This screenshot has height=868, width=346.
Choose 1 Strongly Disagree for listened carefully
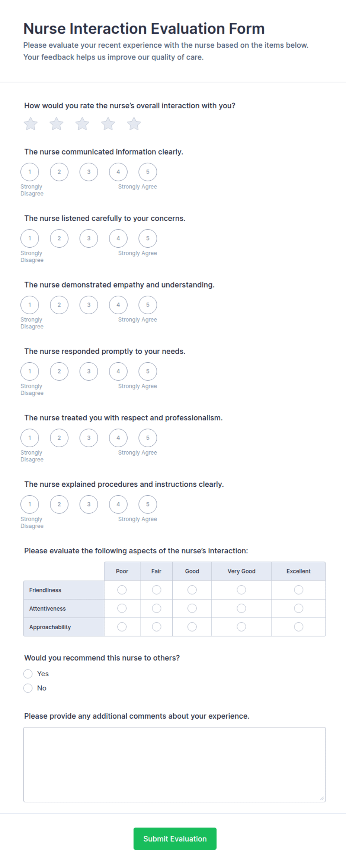(x=30, y=238)
